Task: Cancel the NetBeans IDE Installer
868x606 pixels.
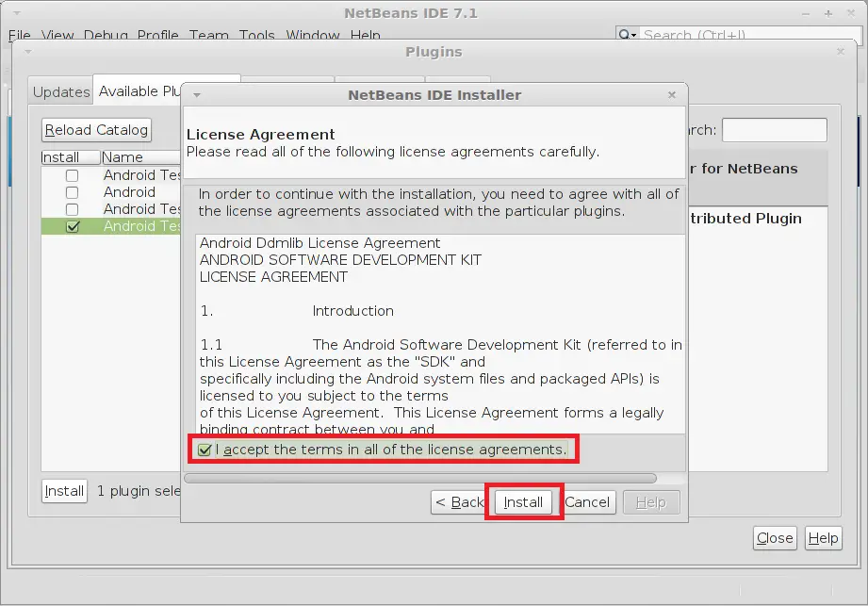Action: tap(587, 502)
